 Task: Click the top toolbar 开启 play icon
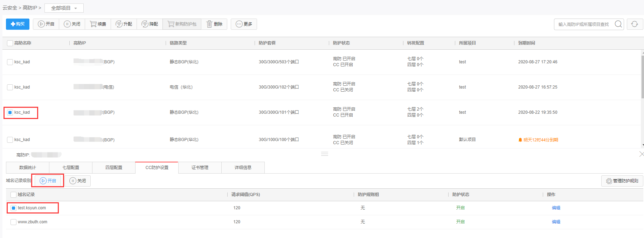(41, 24)
